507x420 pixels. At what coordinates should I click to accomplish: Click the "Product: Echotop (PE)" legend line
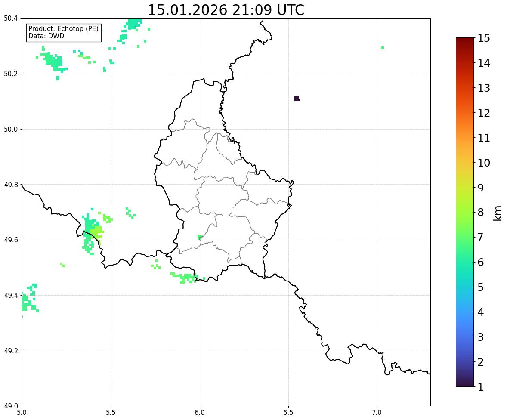(63, 29)
